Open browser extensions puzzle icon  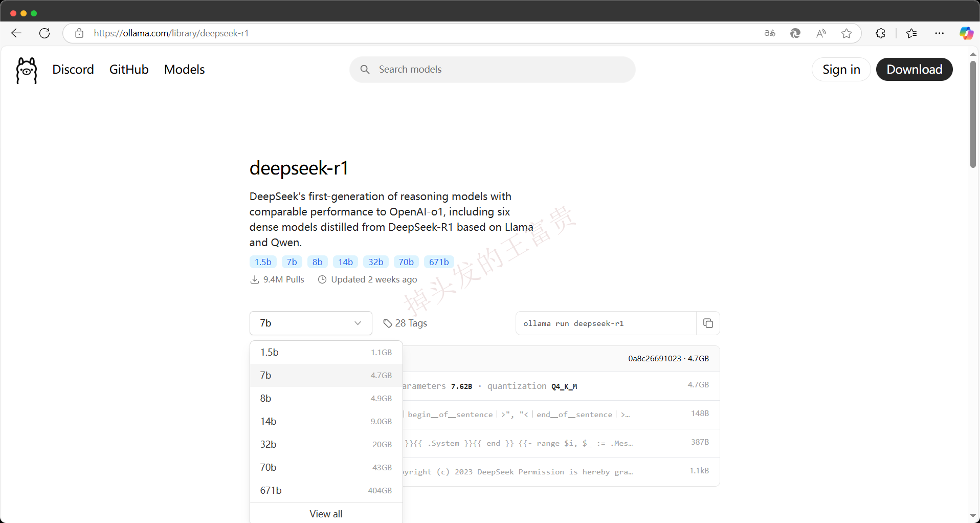pyautogui.click(x=880, y=33)
